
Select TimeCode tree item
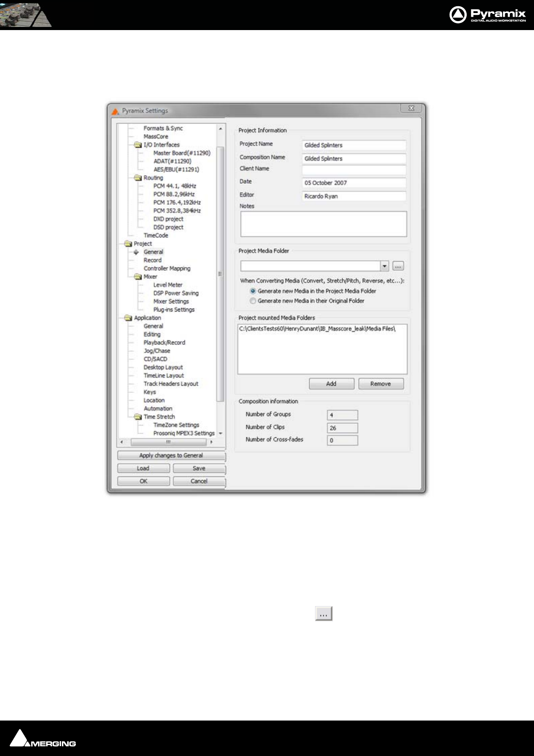pos(156,235)
